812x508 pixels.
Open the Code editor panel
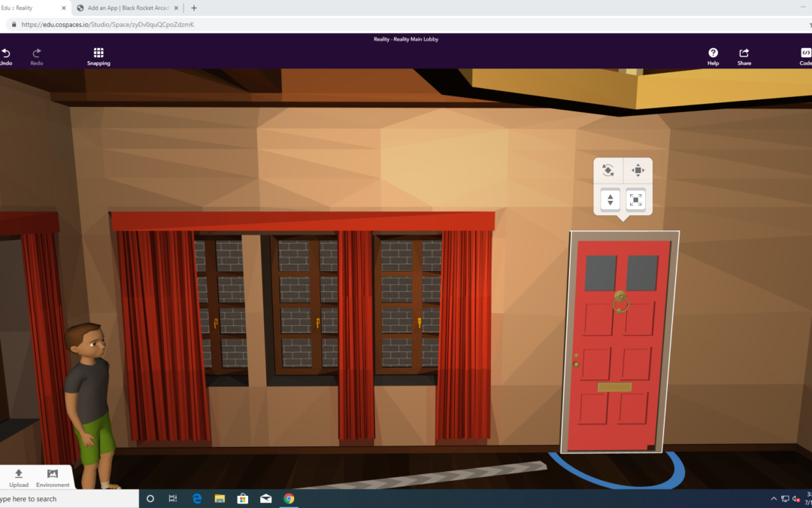pyautogui.click(x=805, y=56)
